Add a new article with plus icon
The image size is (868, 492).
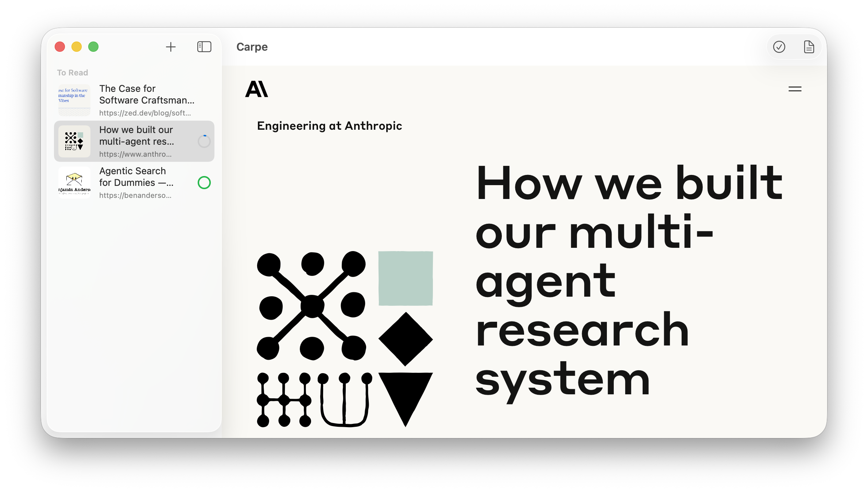coord(171,47)
